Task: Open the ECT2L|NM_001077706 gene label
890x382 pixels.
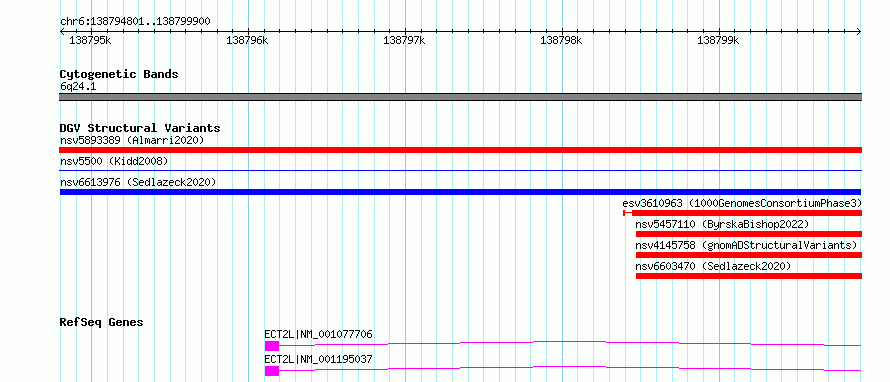Action: coord(318,334)
